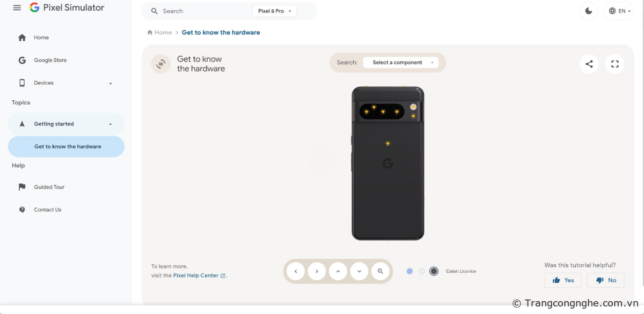Screen dimensions: 644x314
Task: Select the Licorice dark color
Action: click(434, 271)
